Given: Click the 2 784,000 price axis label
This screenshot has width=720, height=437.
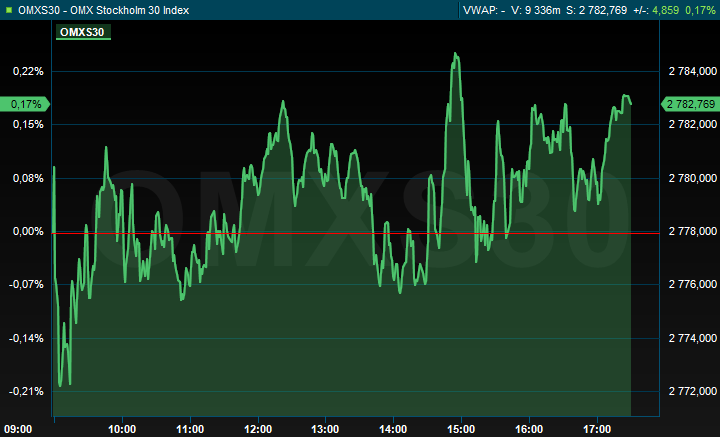Looking at the screenshot, I should 691,71.
